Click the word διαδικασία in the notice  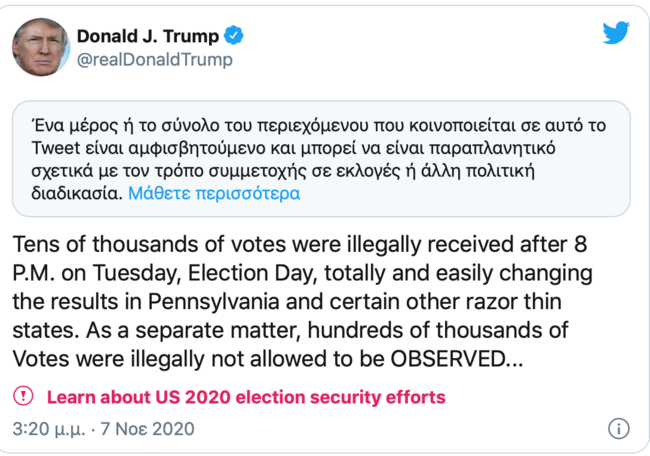click(x=77, y=194)
